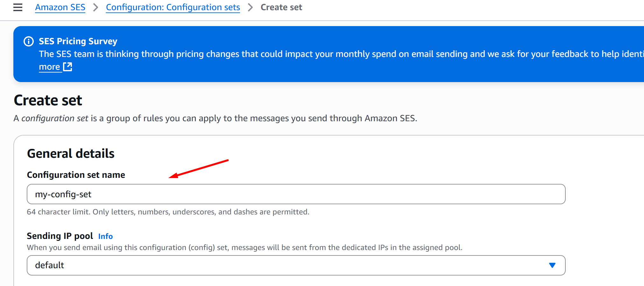
Task: Click the external link icon beside 'more'
Action: click(67, 67)
